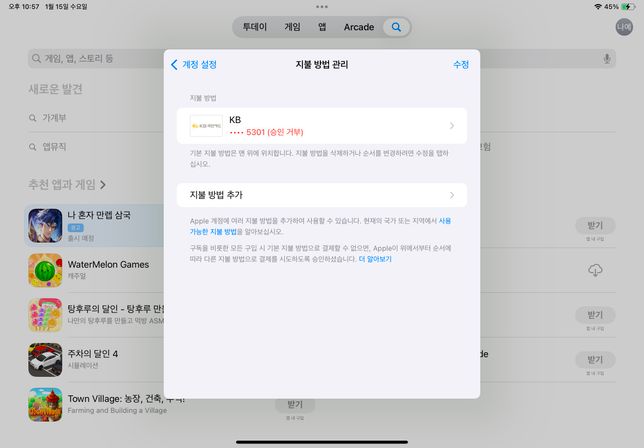644x448 pixels.
Task: Open the KB card payment row
Action: (x=321, y=126)
